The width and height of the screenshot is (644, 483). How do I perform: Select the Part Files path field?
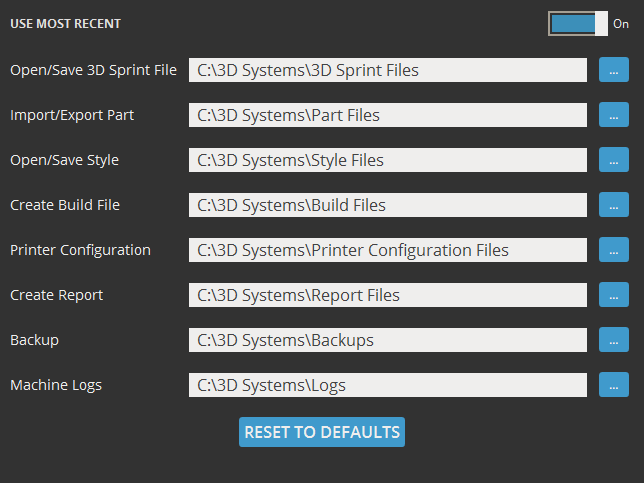tap(387, 115)
